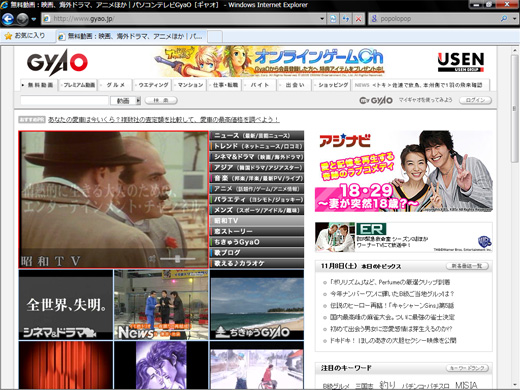
Task: Open the Online Game Ch banner
Action: [269, 62]
